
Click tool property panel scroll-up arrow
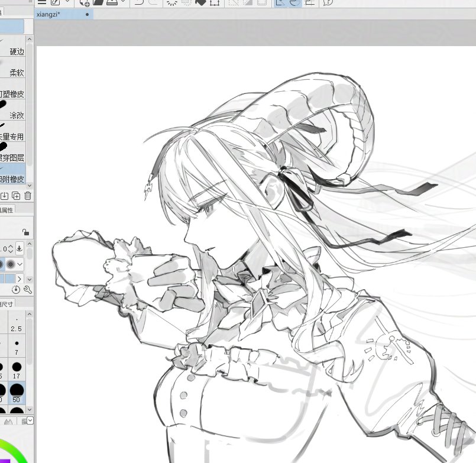[30, 244]
